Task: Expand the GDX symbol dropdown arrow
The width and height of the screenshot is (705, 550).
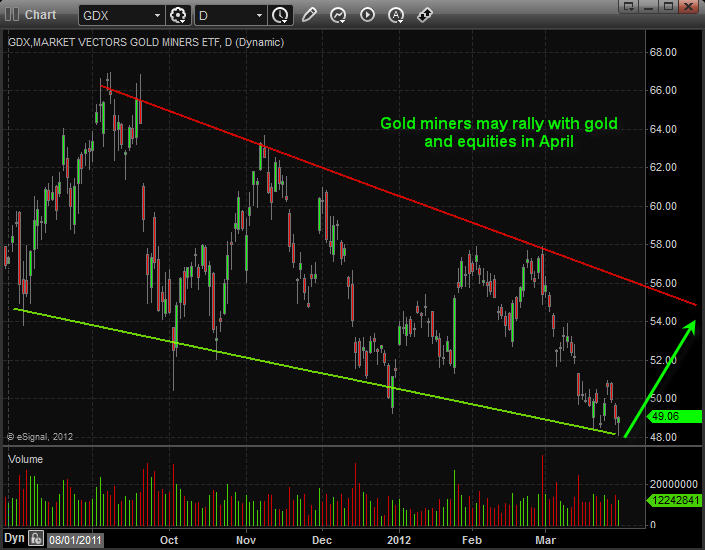Action: [x=157, y=15]
